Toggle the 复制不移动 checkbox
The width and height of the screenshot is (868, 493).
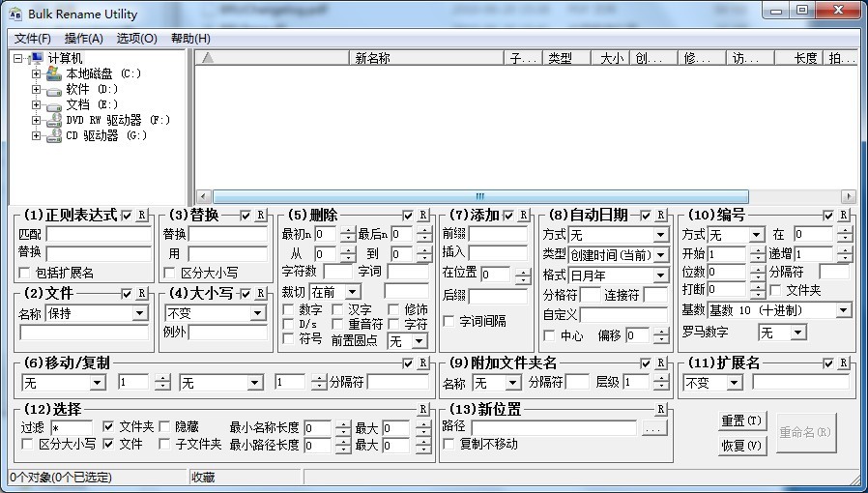click(448, 445)
